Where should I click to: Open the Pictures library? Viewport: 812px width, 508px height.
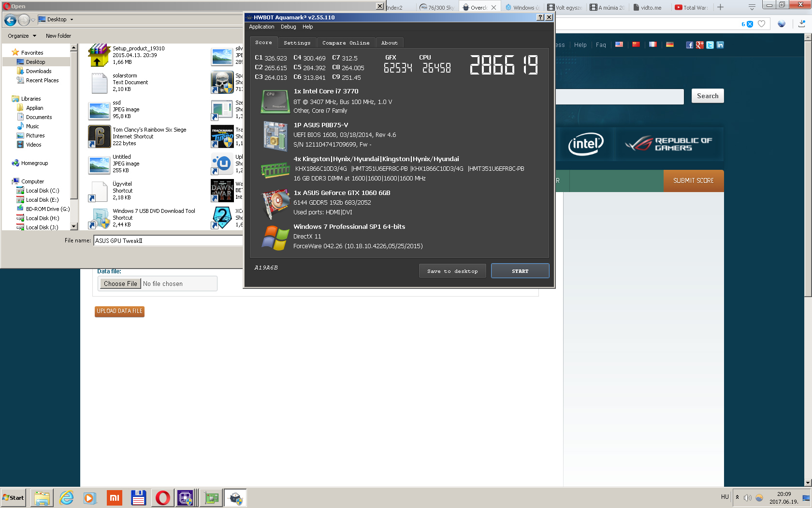tap(35, 135)
